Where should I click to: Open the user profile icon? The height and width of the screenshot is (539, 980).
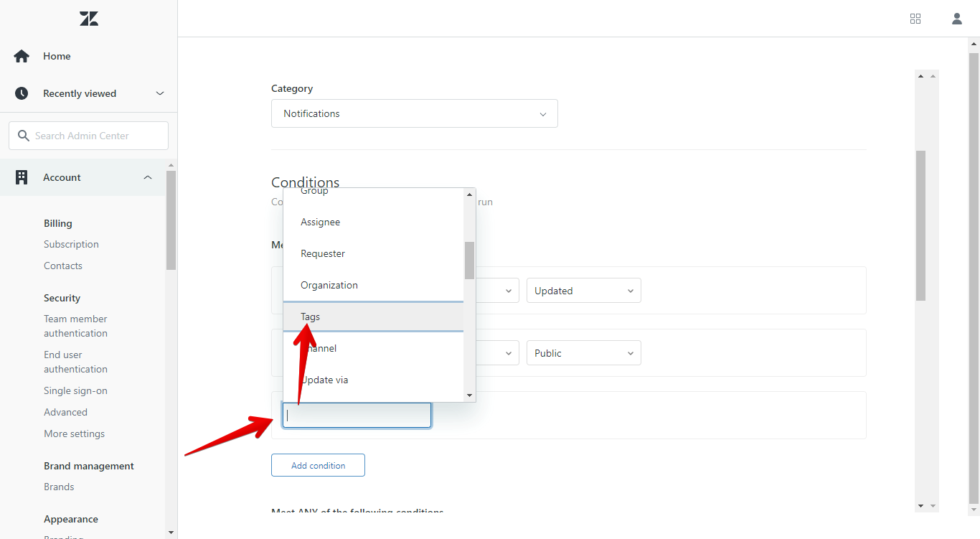tap(957, 19)
